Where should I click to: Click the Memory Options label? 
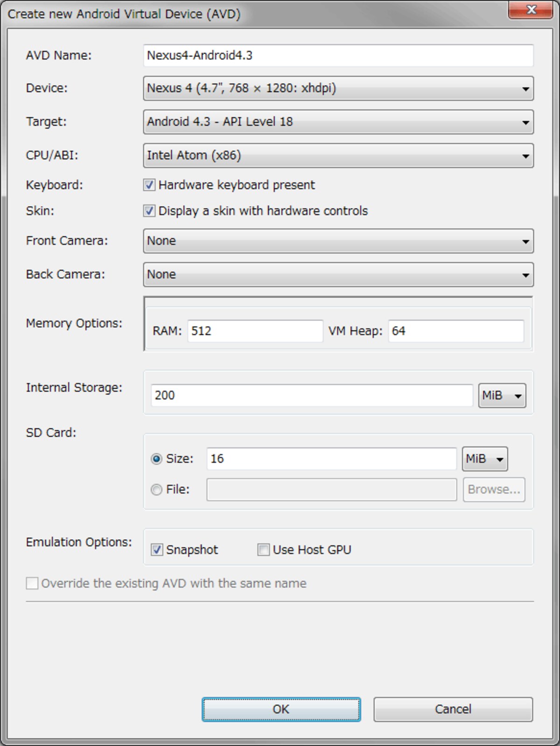74,323
